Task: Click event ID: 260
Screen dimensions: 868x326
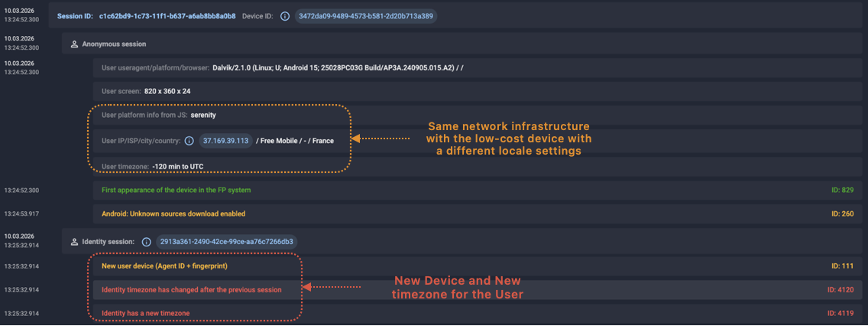Action: coord(843,214)
